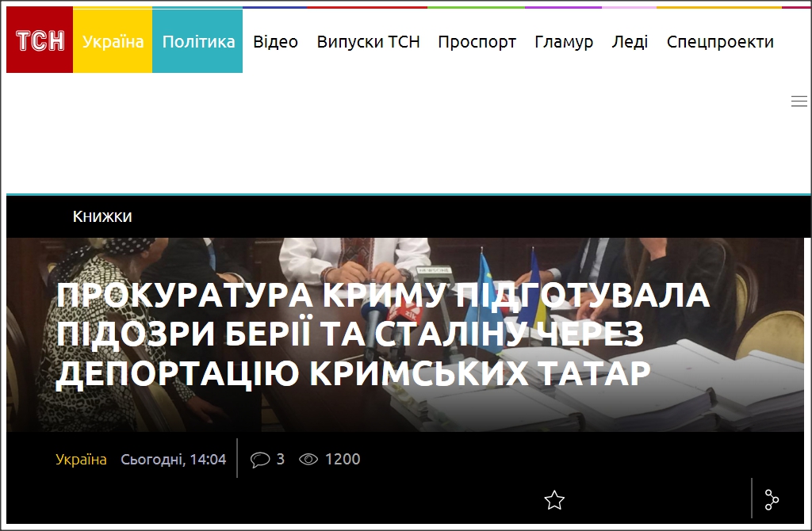Open the Відео section
The height and width of the screenshot is (531, 812).
coord(275,42)
